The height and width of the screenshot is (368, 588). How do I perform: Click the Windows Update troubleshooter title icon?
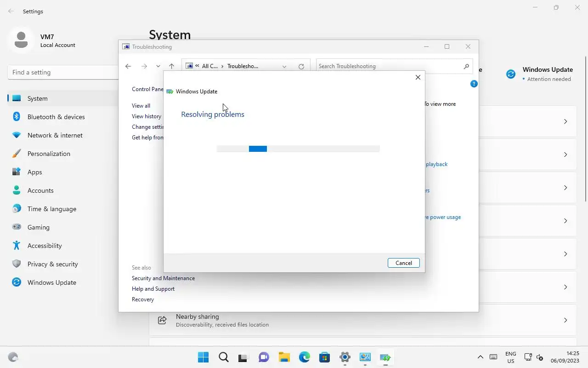tap(170, 92)
